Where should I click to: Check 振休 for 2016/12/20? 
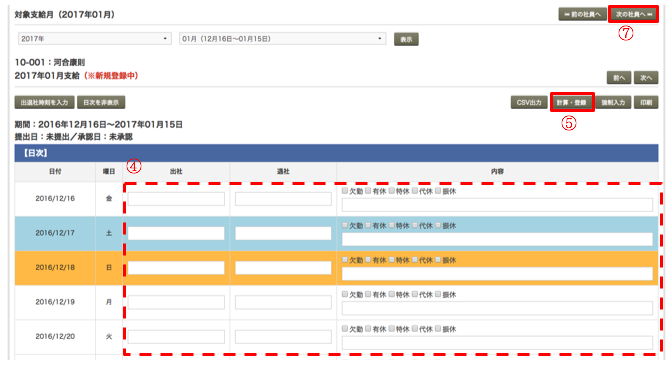[x=438, y=329]
